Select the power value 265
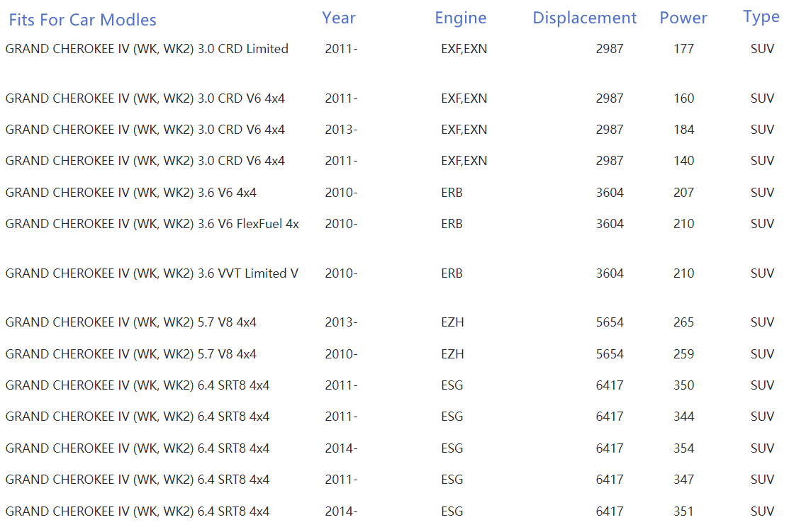Viewport: 806px width, 532px height. [x=683, y=322]
